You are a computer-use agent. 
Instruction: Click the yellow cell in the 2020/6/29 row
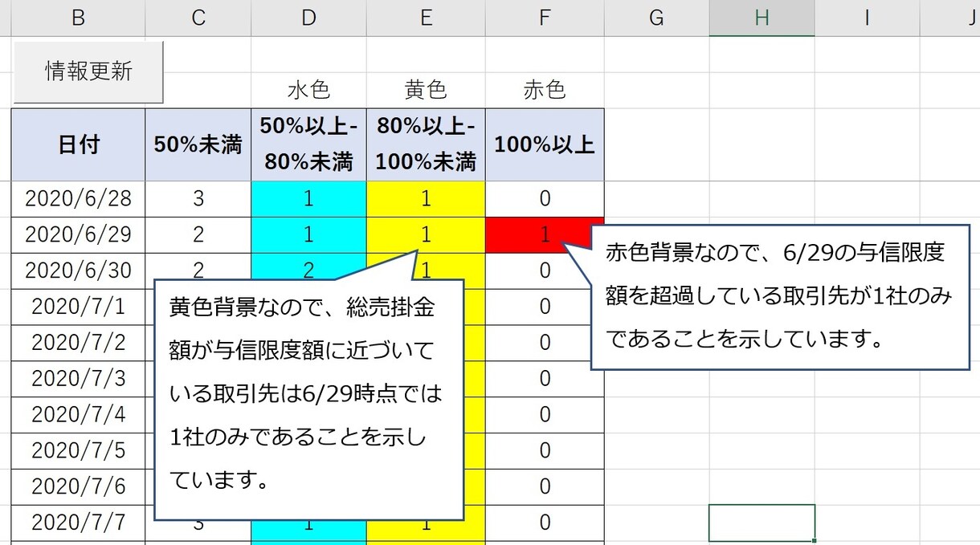pos(426,235)
